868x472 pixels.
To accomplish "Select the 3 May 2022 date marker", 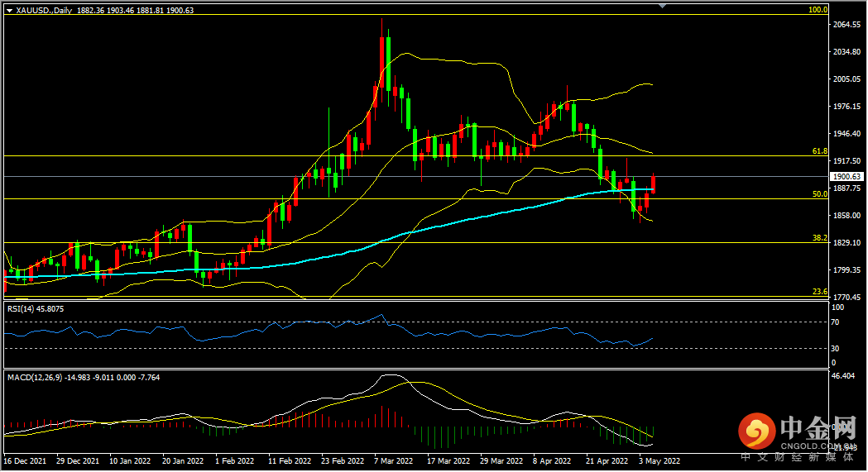I will pos(659,460).
